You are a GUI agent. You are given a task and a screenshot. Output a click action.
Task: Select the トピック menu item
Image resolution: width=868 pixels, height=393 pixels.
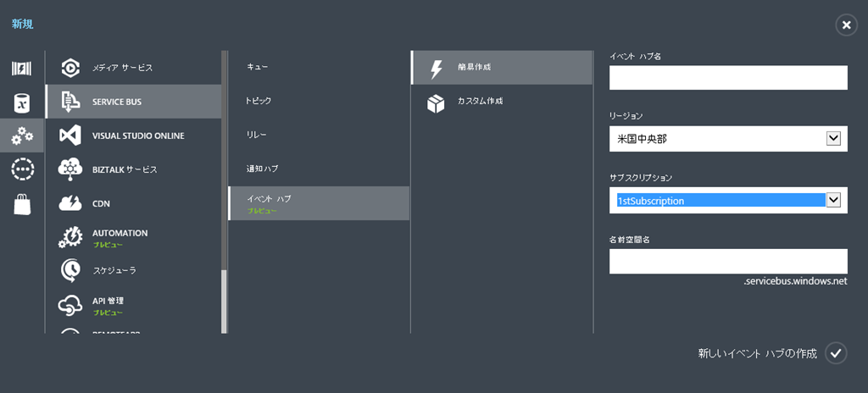point(319,102)
